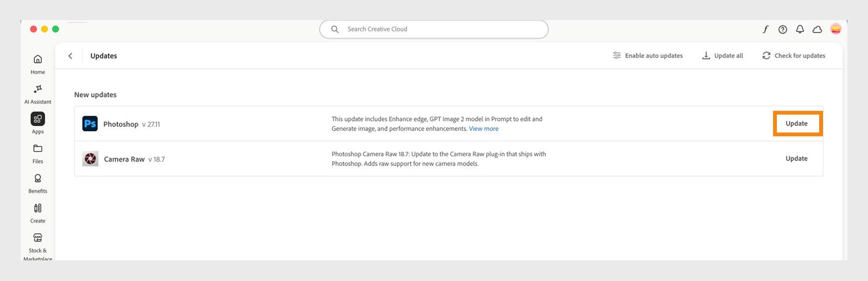Image resolution: width=868 pixels, height=281 pixels.
Task: Click the cloud sync status icon
Action: (x=817, y=29)
